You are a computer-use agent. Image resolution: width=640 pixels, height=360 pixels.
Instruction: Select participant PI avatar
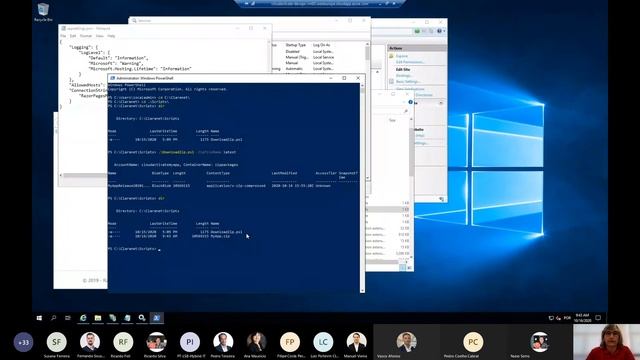pos(190,342)
